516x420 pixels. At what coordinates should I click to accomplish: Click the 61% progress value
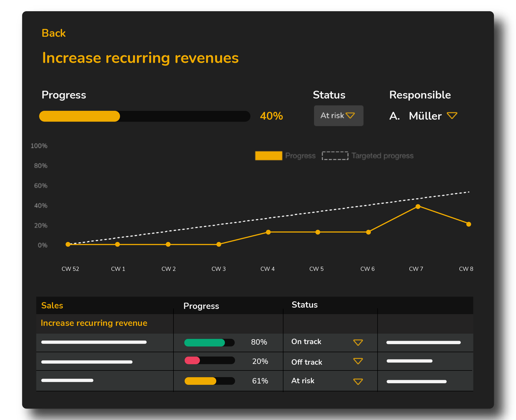point(260,381)
